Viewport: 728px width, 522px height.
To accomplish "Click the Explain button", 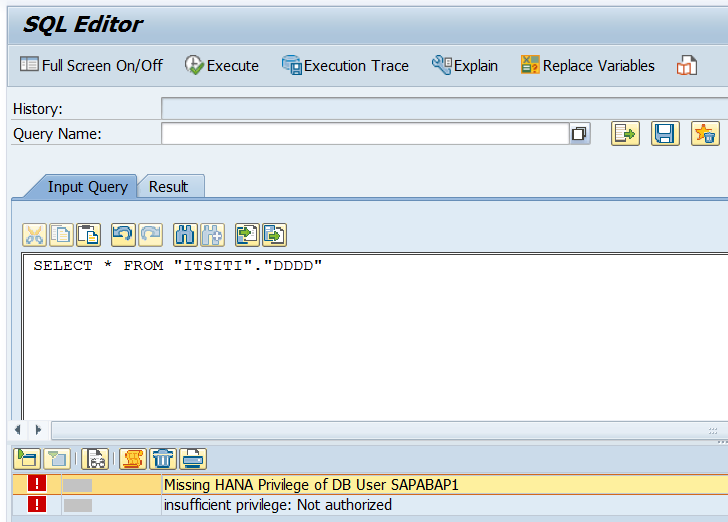I will pyautogui.click(x=464, y=65).
